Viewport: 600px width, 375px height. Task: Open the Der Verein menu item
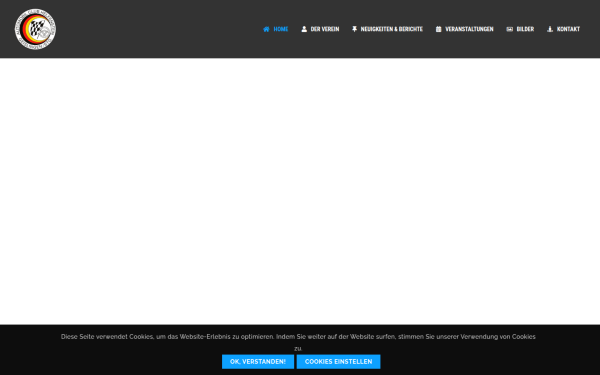click(x=324, y=29)
